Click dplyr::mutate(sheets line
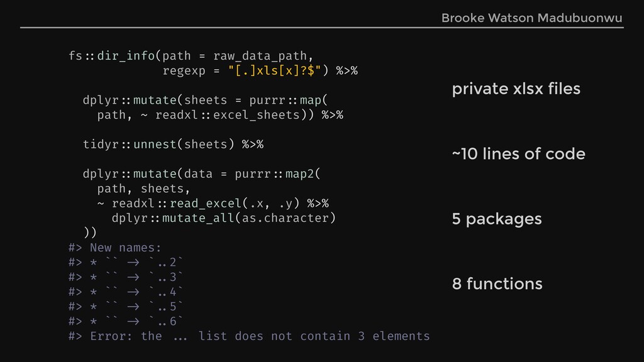The height and width of the screenshot is (362, 644). click(x=206, y=100)
